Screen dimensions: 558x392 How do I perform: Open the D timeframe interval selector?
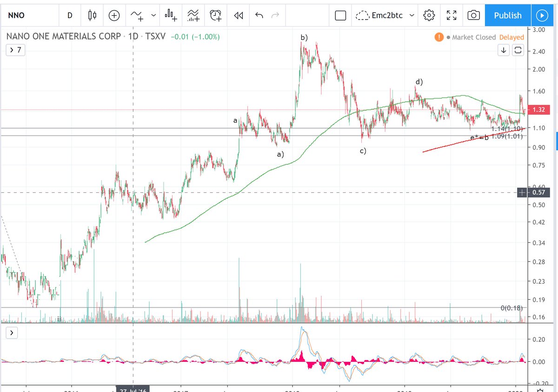(70, 15)
